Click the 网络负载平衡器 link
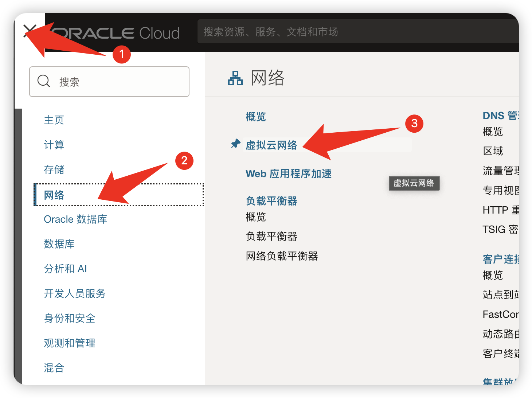The width and height of the screenshot is (532, 398). (x=282, y=256)
